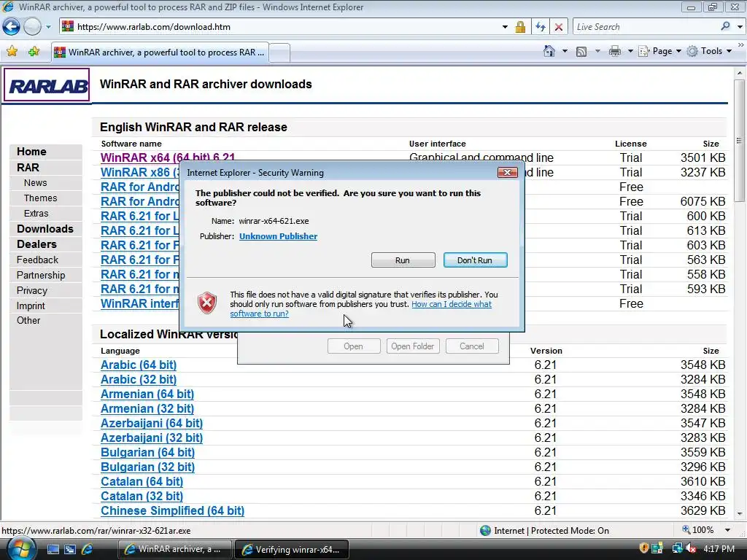
Task: Open the Page menu
Action: click(x=659, y=51)
